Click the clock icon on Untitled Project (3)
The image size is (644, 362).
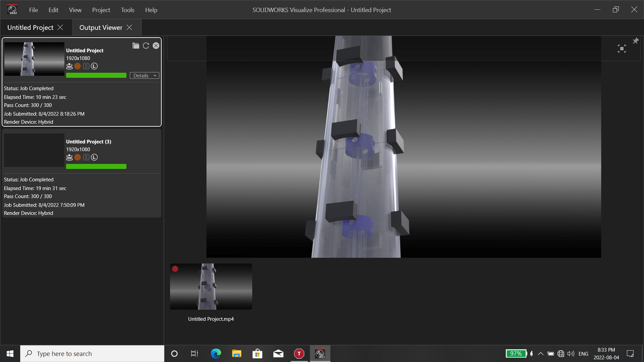[x=94, y=157]
